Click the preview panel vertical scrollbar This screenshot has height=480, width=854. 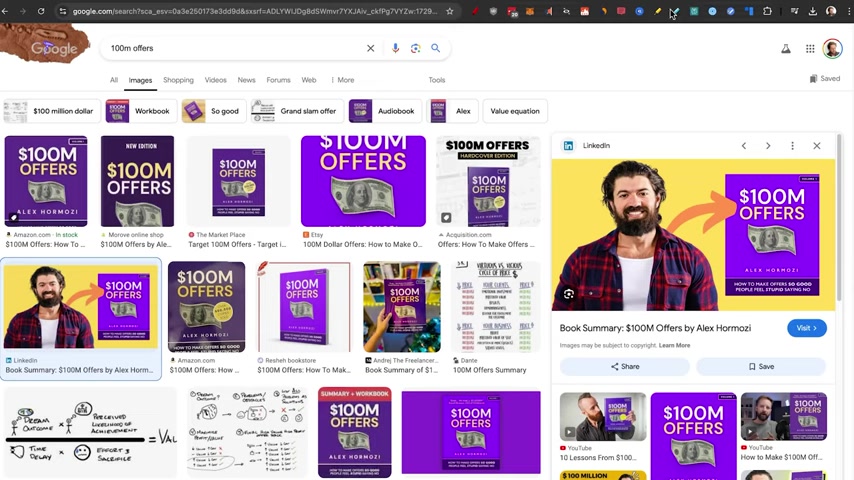[839, 218]
